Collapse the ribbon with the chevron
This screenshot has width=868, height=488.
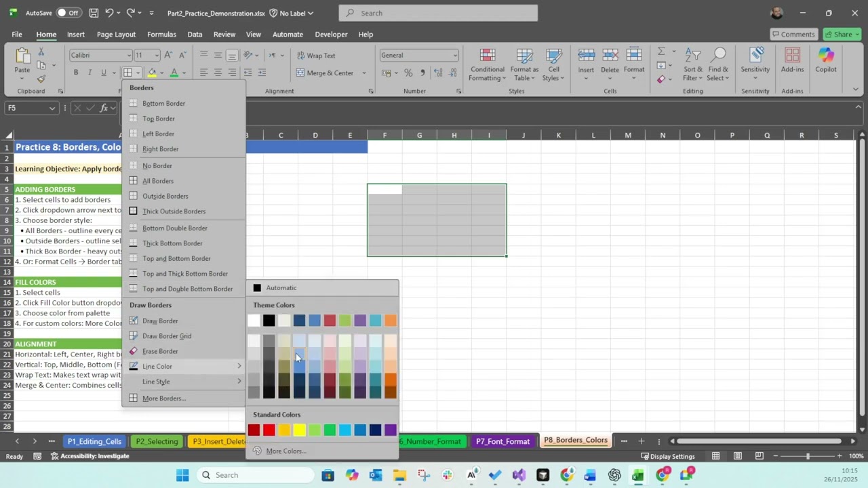point(855,89)
